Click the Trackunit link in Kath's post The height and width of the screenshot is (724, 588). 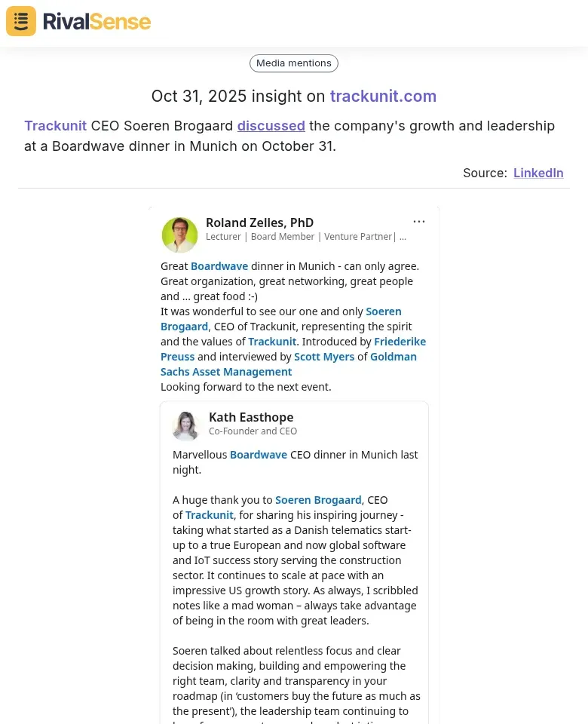click(209, 515)
